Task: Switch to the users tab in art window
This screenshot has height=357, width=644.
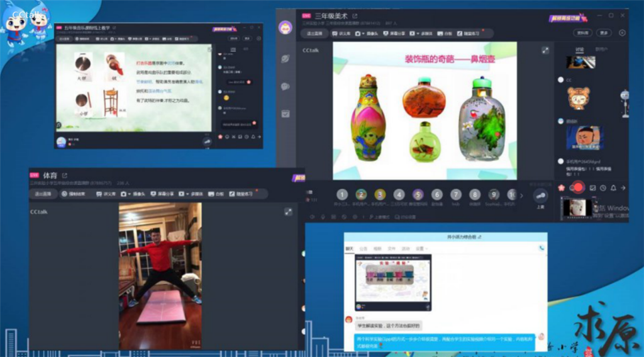Action: click(602, 49)
